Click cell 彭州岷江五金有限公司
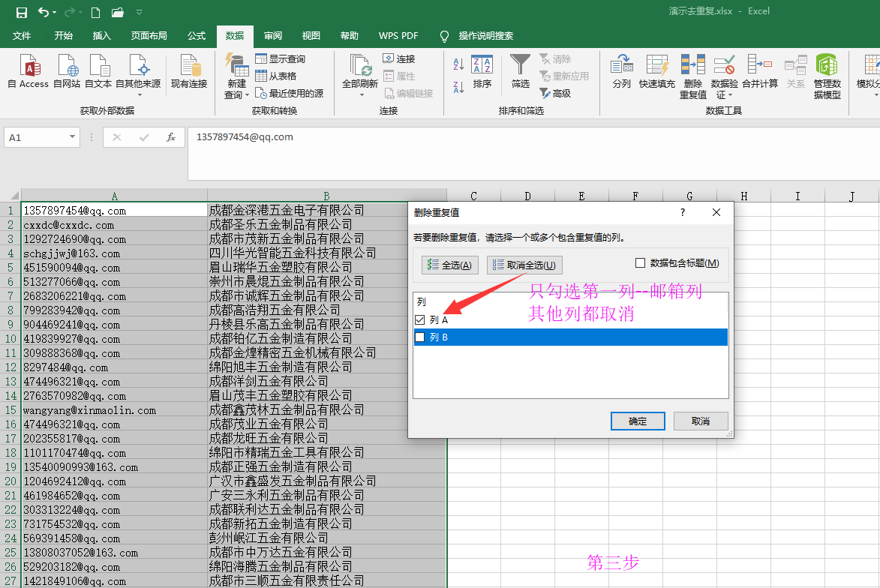Screen dimensions: 880x588 coord(327,538)
